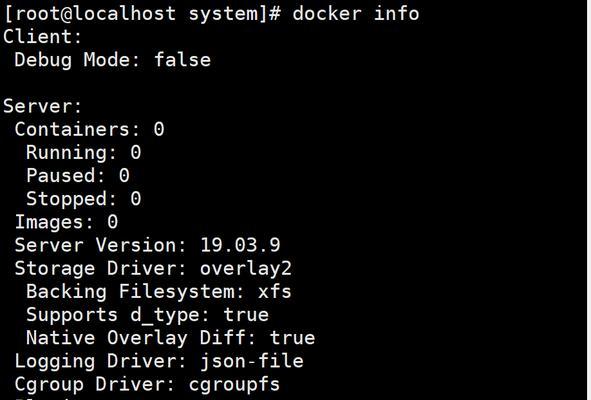Click the 'Backing Filesystem: xfs' line
This screenshot has width=591, height=400.
159,291
